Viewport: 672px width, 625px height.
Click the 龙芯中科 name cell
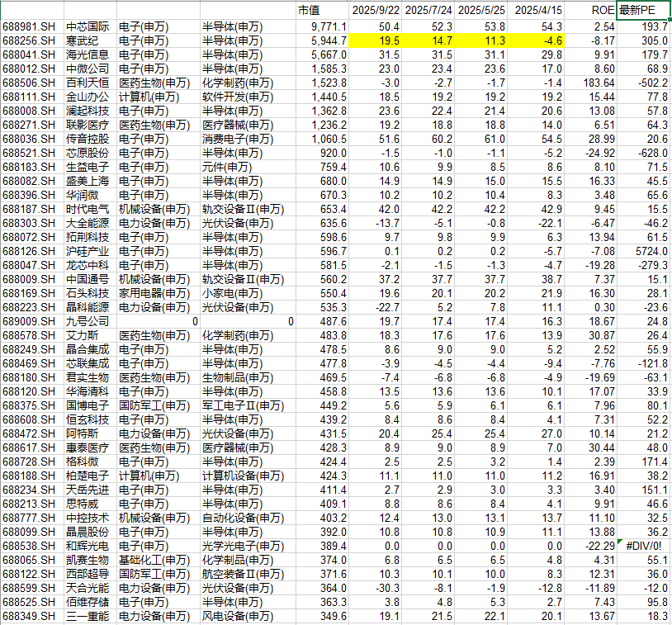[x=90, y=265]
